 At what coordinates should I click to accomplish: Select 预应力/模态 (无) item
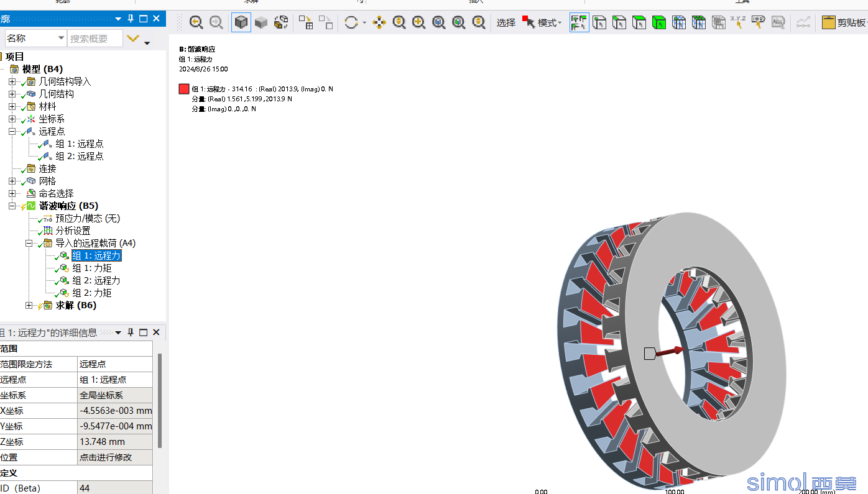coord(88,218)
